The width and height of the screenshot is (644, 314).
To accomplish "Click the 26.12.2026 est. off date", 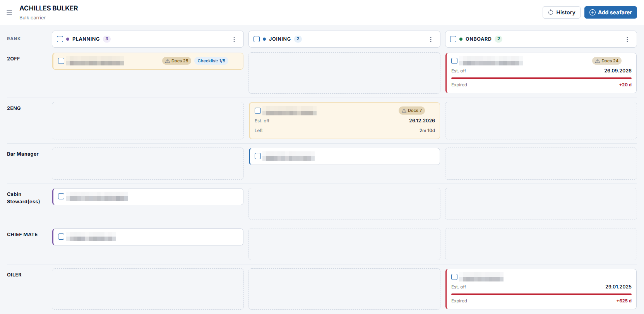I will (422, 121).
